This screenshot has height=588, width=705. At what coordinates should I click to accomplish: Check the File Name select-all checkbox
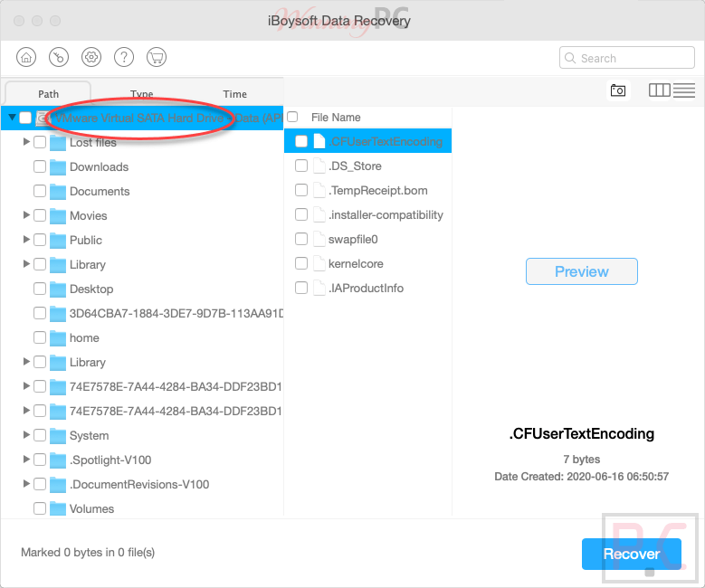292,117
